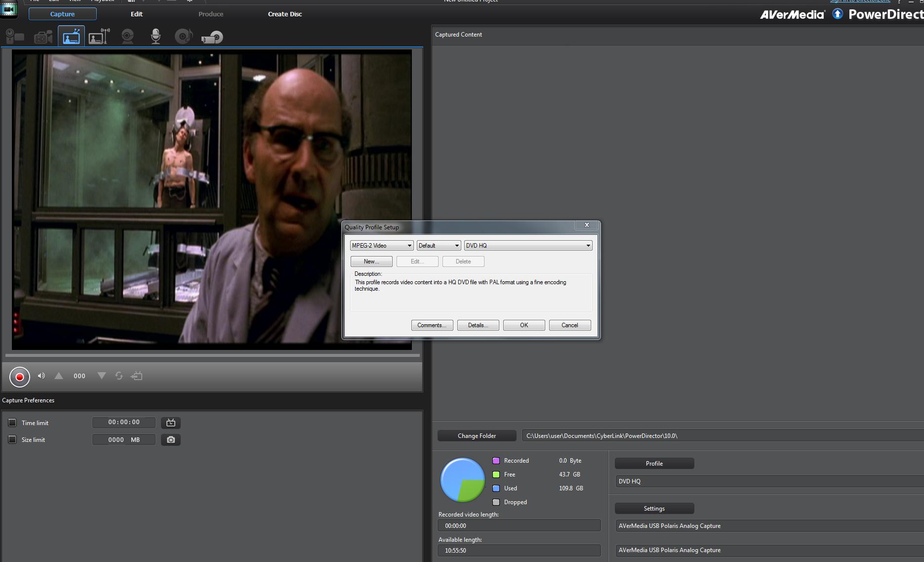
Task: Confirm Quality Profile Setup with OK
Action: point(524,325)
